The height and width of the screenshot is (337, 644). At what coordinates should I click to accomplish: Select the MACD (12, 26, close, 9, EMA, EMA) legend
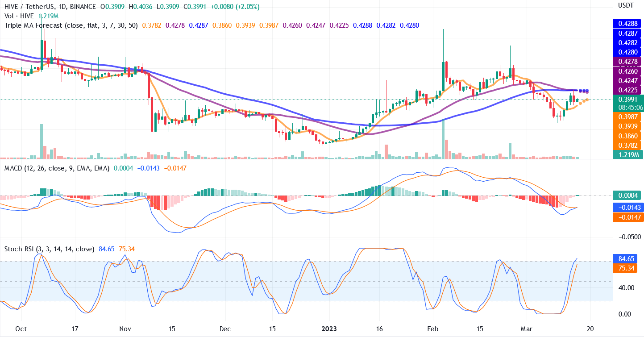pos(57,168)
